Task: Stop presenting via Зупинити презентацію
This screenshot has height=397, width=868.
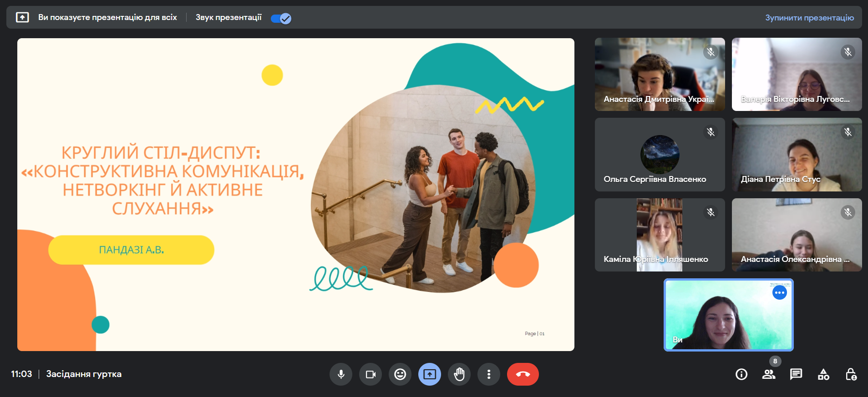Action: [x=809, y=18]
